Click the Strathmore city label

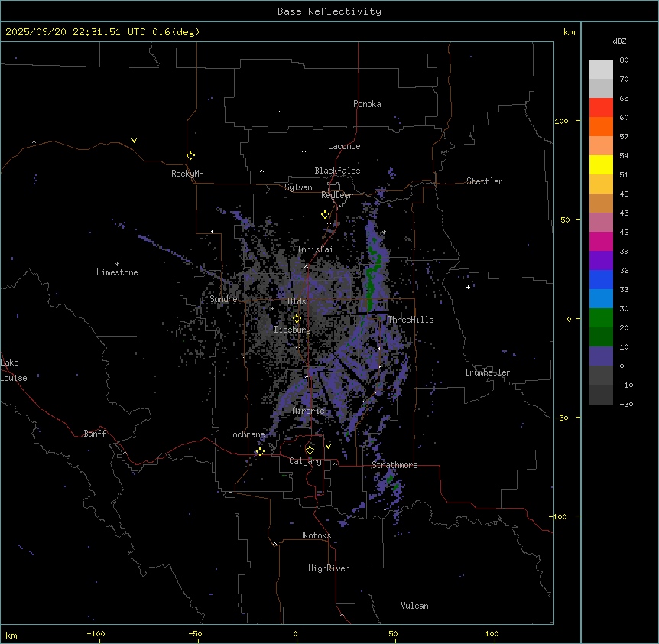click(x=394, y=465)
